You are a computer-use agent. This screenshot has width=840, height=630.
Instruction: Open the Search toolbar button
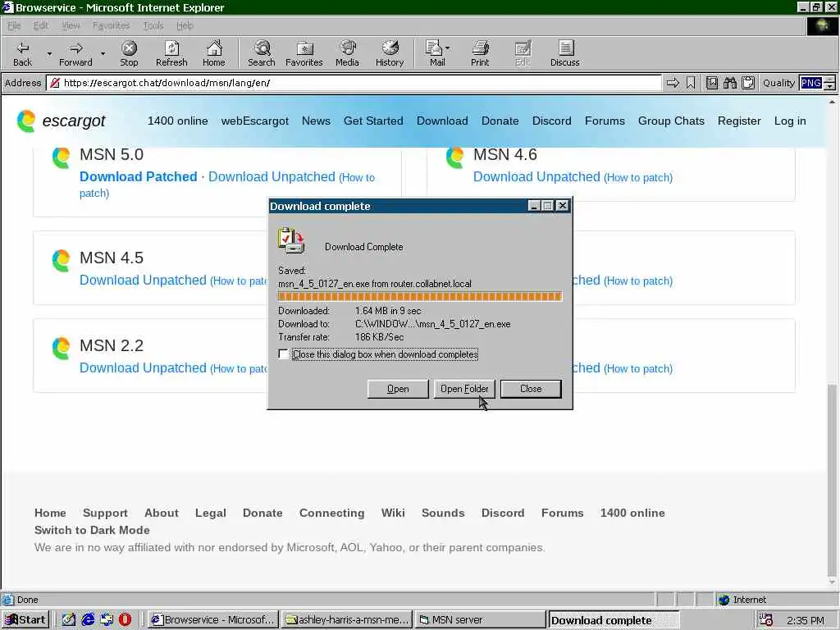click(x=262, y=53)
